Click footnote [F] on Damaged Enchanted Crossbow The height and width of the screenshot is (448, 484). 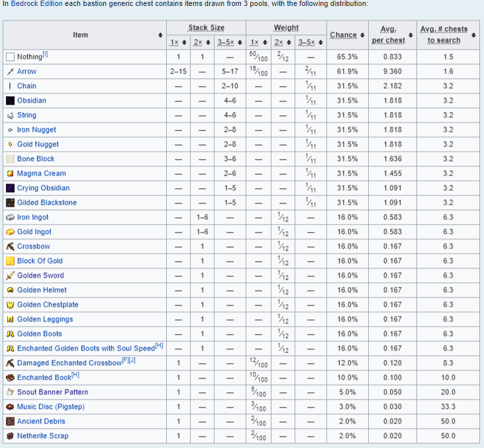click(x=125, y=361)
